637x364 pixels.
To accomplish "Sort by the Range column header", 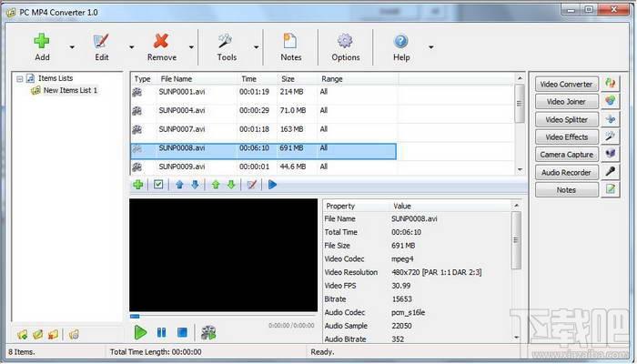I will 358,79.
